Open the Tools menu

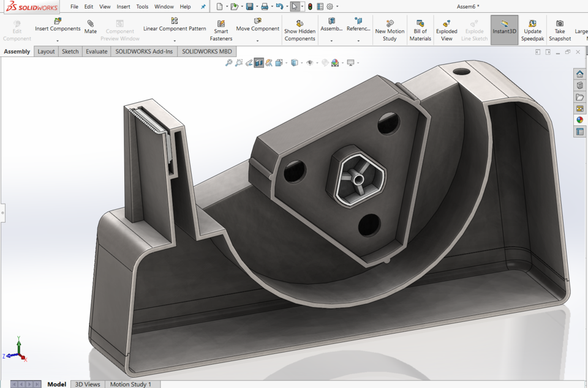tap(142, 7)
